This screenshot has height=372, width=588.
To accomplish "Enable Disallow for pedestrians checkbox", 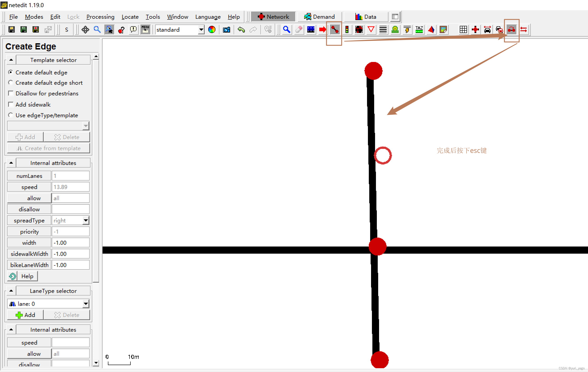I will click(11, 93).
